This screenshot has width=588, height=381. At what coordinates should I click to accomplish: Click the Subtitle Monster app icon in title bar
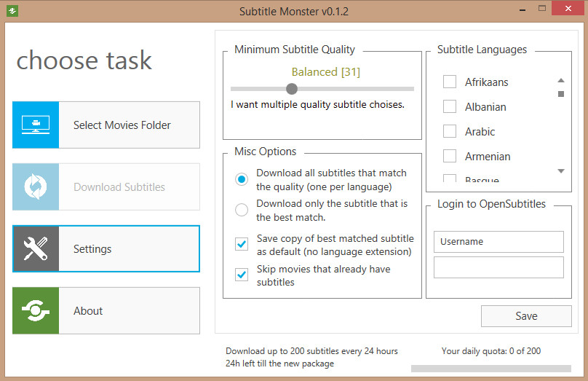tap(12, 10)
